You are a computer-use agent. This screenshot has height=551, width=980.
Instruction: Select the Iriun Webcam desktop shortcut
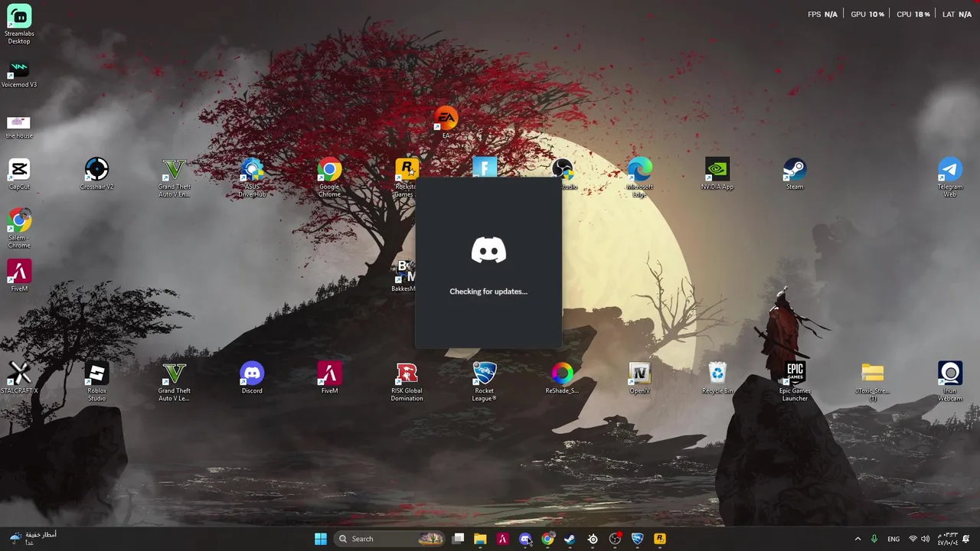coord(950,382)
